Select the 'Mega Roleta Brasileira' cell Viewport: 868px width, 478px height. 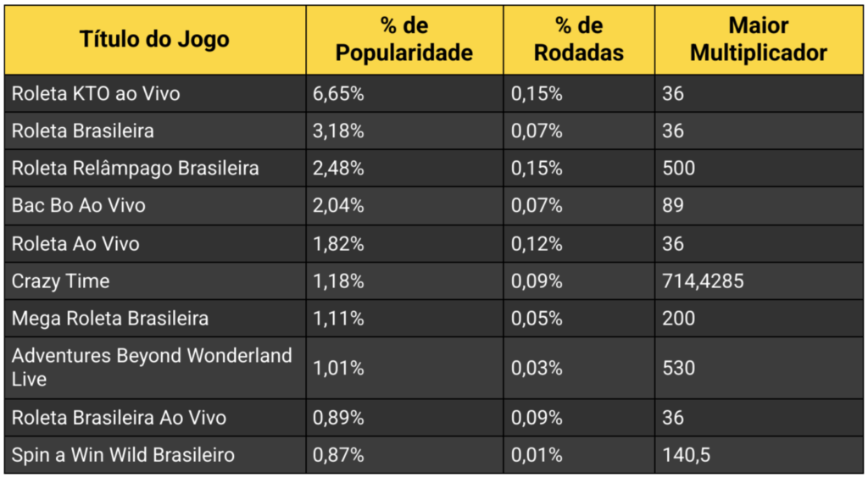click(x=109, y=319)
